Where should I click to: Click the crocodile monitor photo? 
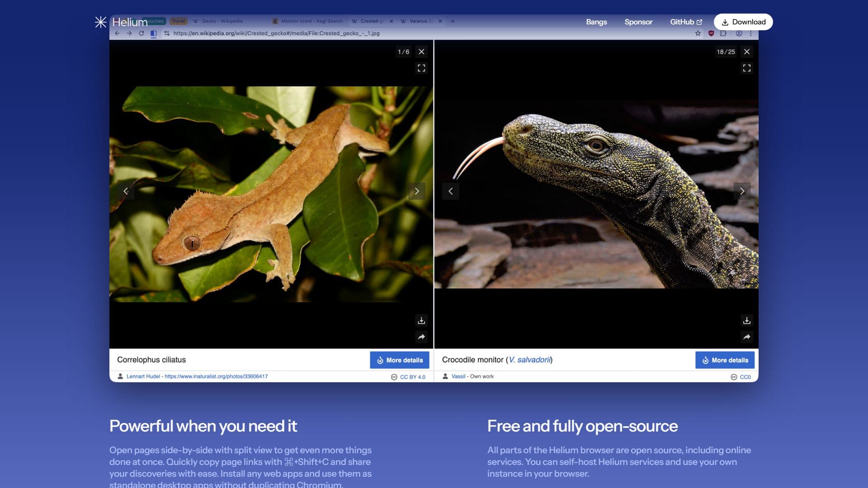pos(596,194)
